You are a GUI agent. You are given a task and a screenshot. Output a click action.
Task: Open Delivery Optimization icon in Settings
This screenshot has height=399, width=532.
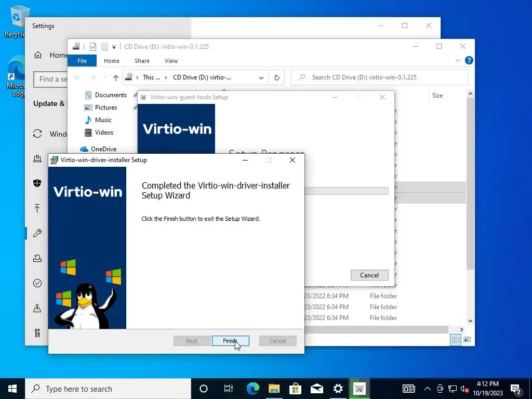(x=37, y=158)
